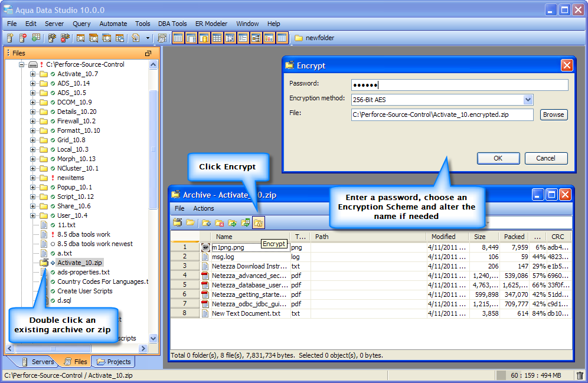Click the Password input field

(x=460, y=85)
